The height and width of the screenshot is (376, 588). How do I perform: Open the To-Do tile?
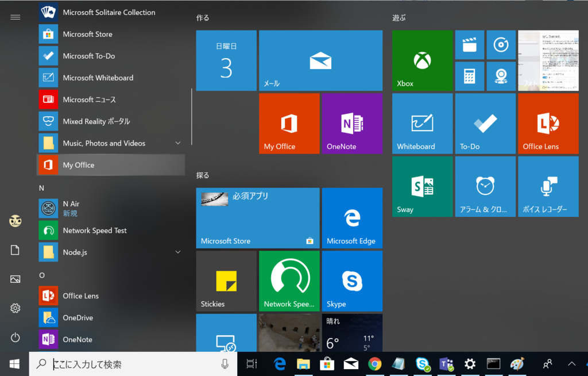485,124
